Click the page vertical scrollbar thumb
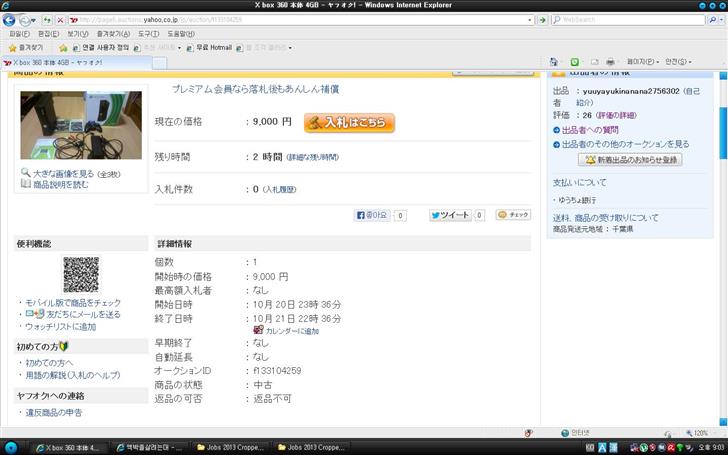 [x=723, y=133]
